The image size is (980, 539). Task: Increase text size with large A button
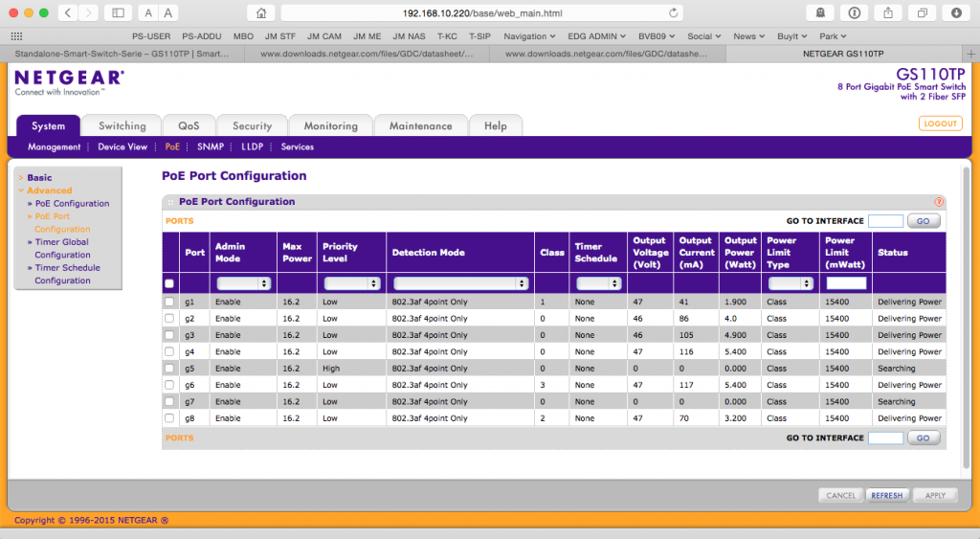click(x=168, y=13)
